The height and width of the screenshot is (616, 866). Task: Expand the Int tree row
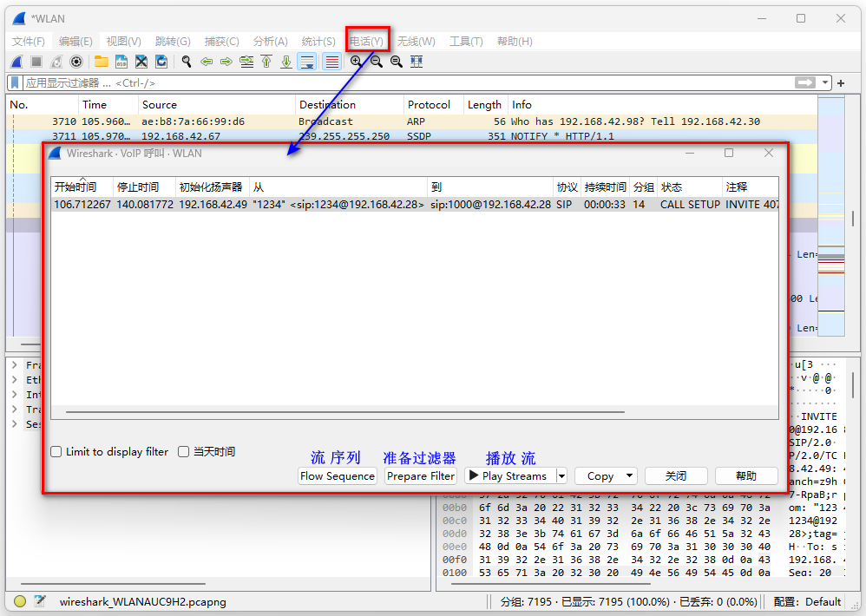[x=15, y=395]
